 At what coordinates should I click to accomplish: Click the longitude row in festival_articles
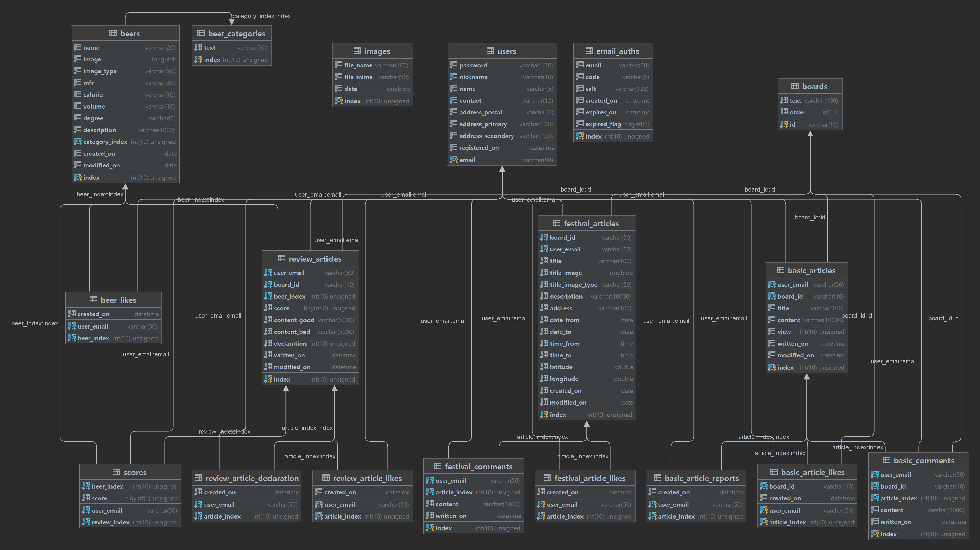[587, 379]
